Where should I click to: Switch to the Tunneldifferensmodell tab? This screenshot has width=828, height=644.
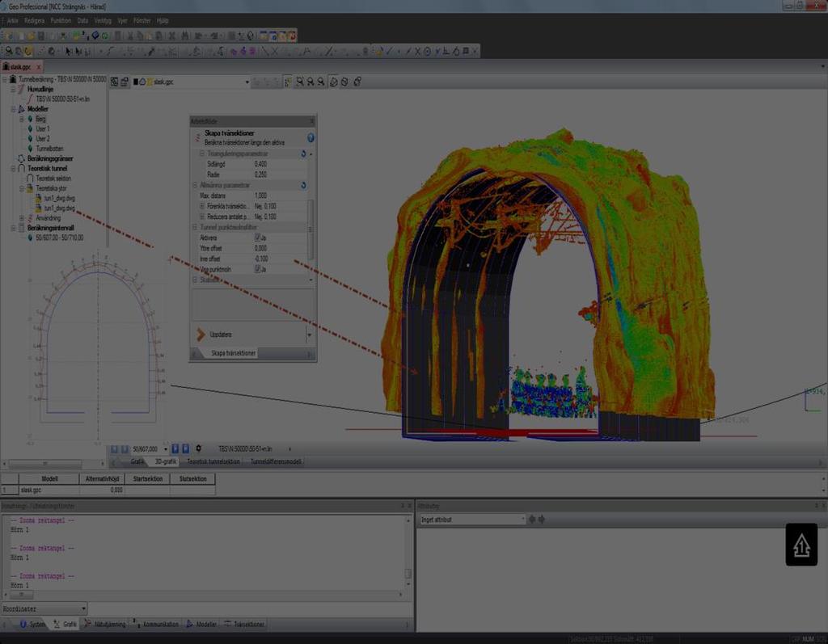[x=276, y=462]
